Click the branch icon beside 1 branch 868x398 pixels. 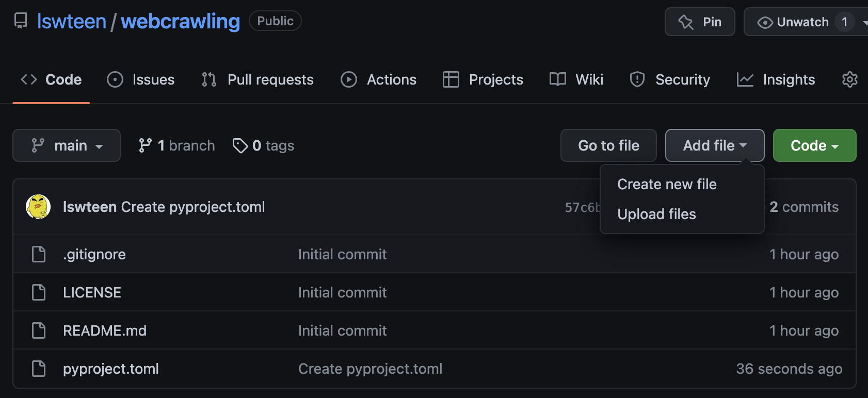click(145, 146)
